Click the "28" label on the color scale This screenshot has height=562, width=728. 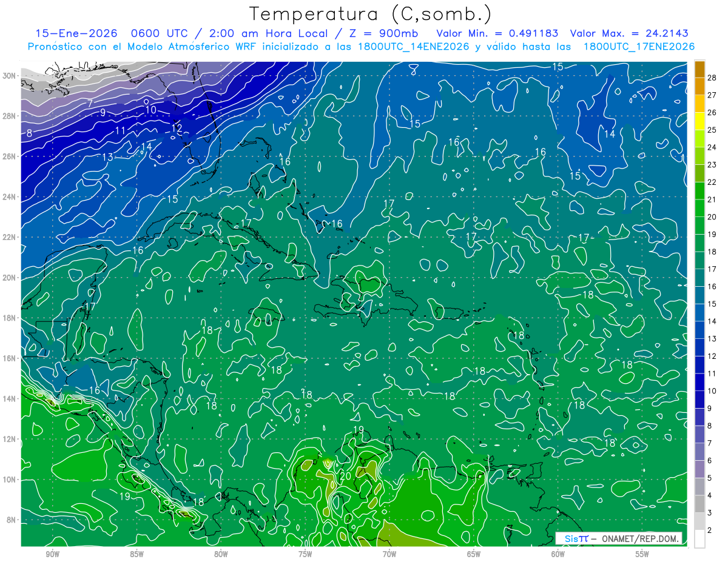click(x=712, y=78)
